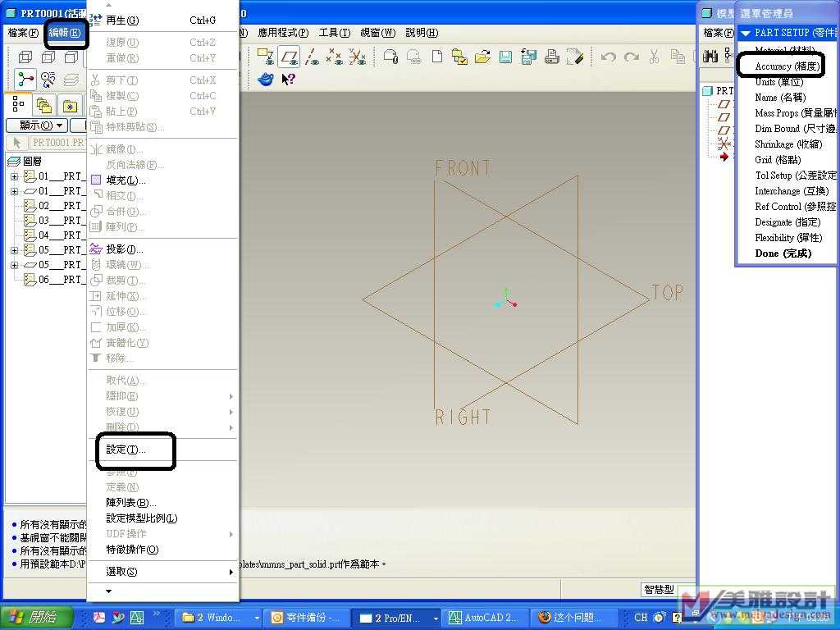
Task: Click the new file icon
Action: pos(437,57)
